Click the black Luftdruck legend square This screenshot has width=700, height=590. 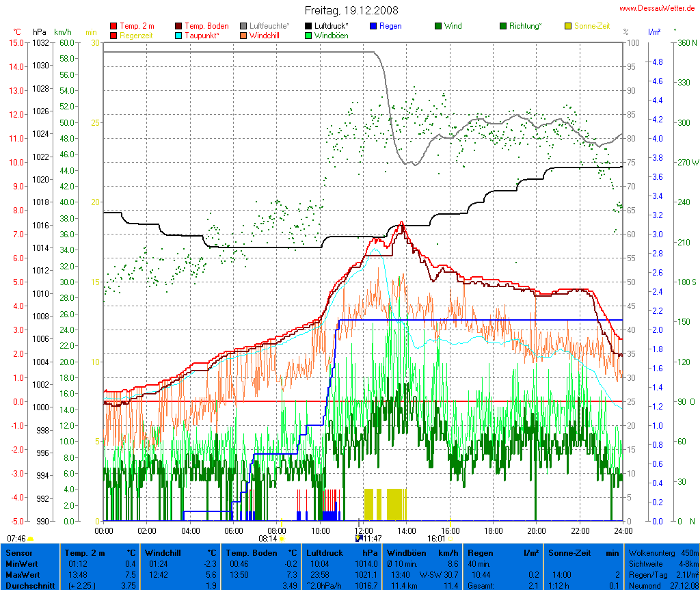coord(308,26)
